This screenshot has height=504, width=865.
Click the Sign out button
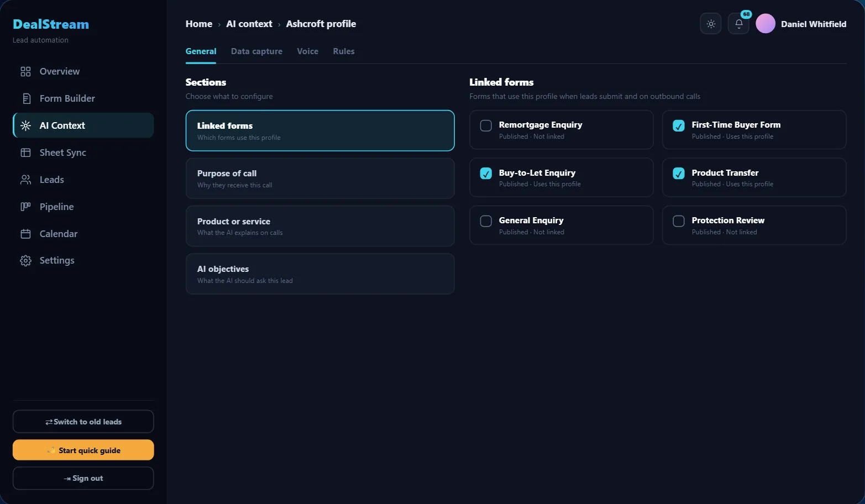click(83, 478)
